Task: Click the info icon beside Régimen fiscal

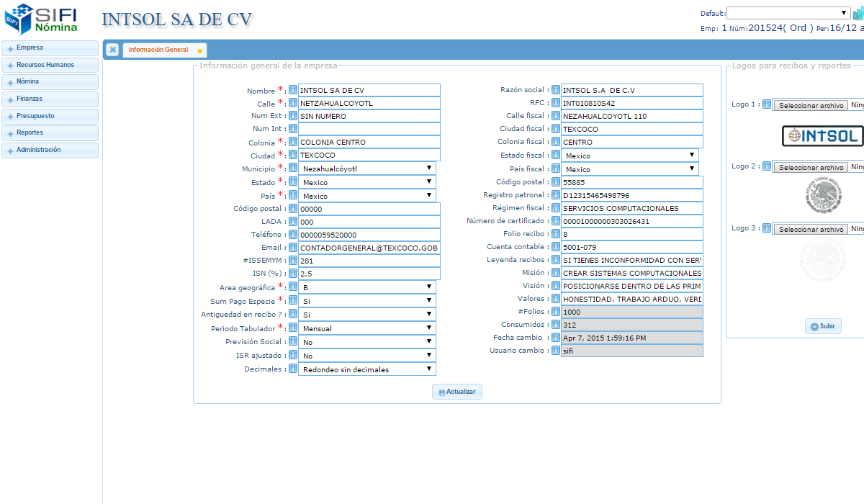Action: pos(556,208)
